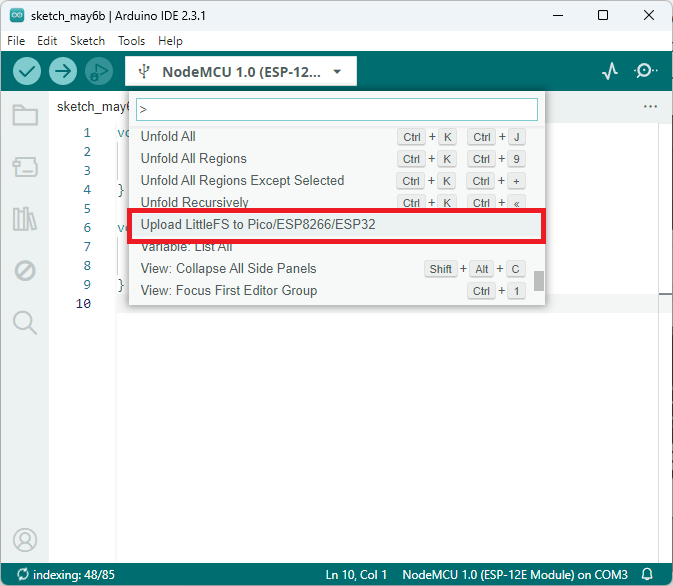The height and width of the screenshot is (586, 673).
Task: Show the Debug side panel
Action: 25,270
